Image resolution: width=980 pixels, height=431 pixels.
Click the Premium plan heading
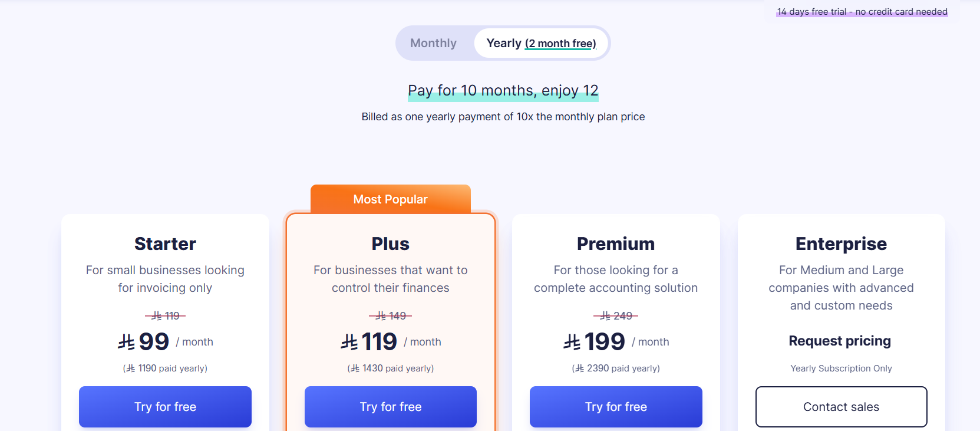point(616,244)
